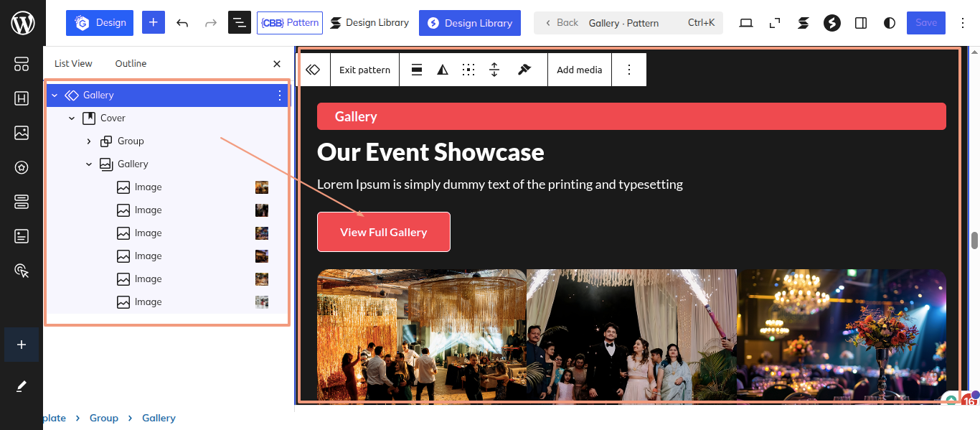Click the chandelier ballroom flowers photo
Image resolution: width=980 pixels, height=430 pixels.
coord(842,335)
